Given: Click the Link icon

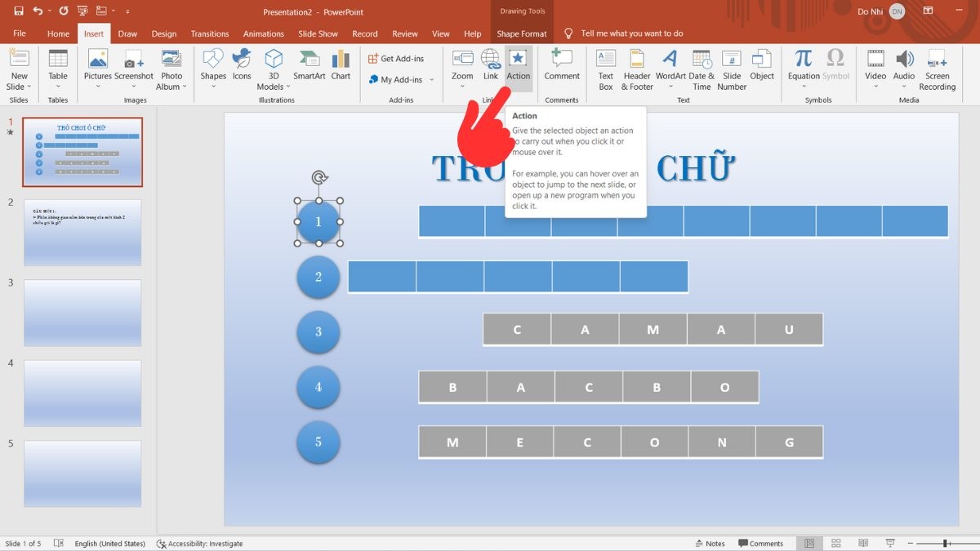Looking at the screenshot, I should 490,59.
